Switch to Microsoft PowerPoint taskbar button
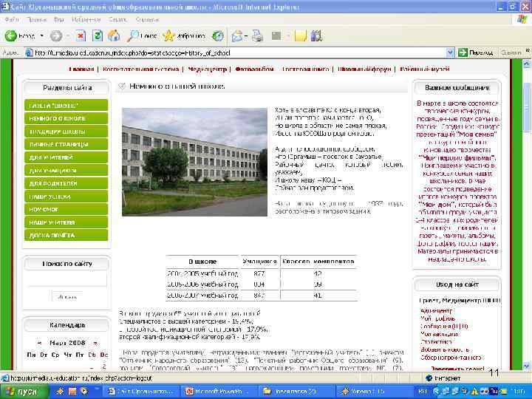Viewport: 532px width, 399px height. click(218, 391)
